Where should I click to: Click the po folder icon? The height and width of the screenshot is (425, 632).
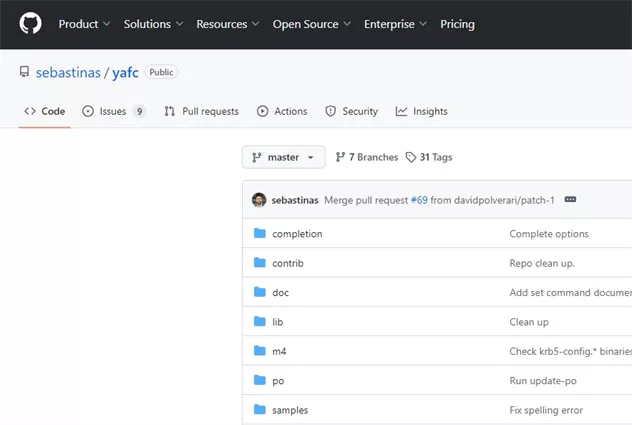(260, 380)
